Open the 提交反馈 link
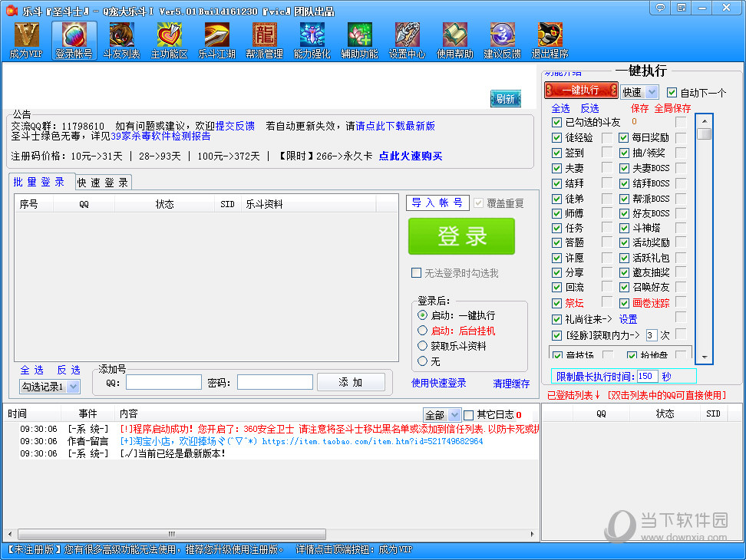 pyautogui.click(x=235, y=126)
